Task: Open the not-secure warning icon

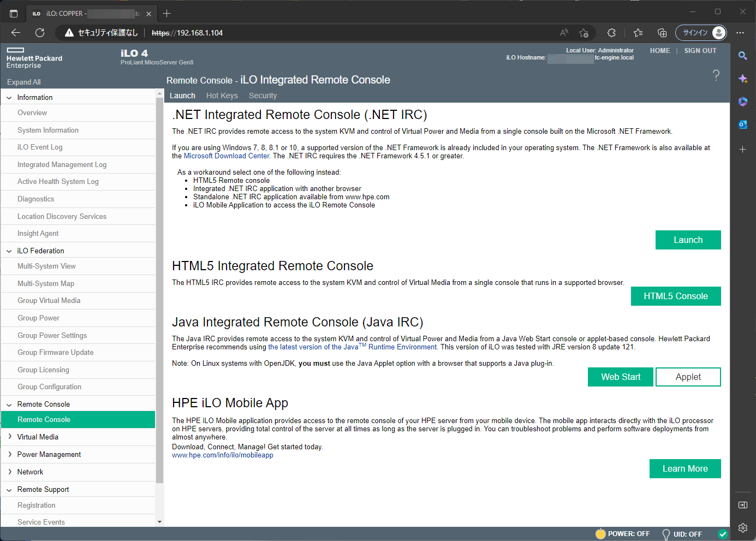Action: (69, 33)
